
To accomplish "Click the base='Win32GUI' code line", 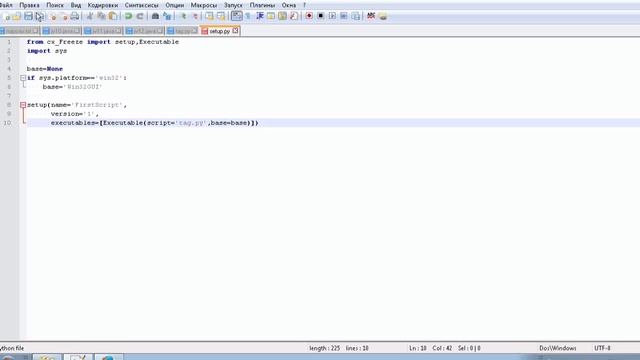I will pos(72,87).
